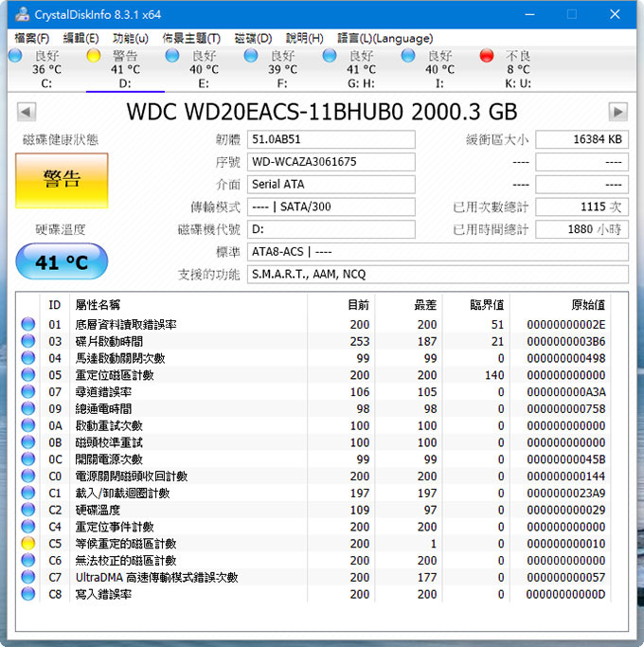Click the Serial ATA interface field
This screenshot has height=647, width=644.
point(331,184)
